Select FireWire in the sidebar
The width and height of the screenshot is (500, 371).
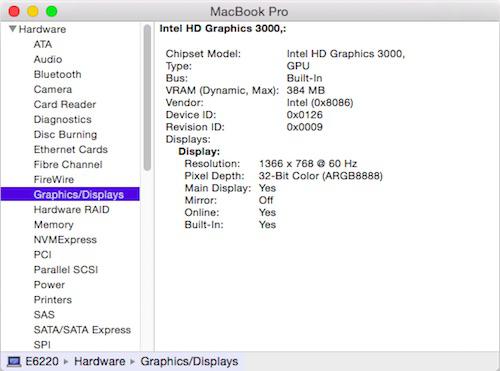(54, 179)
